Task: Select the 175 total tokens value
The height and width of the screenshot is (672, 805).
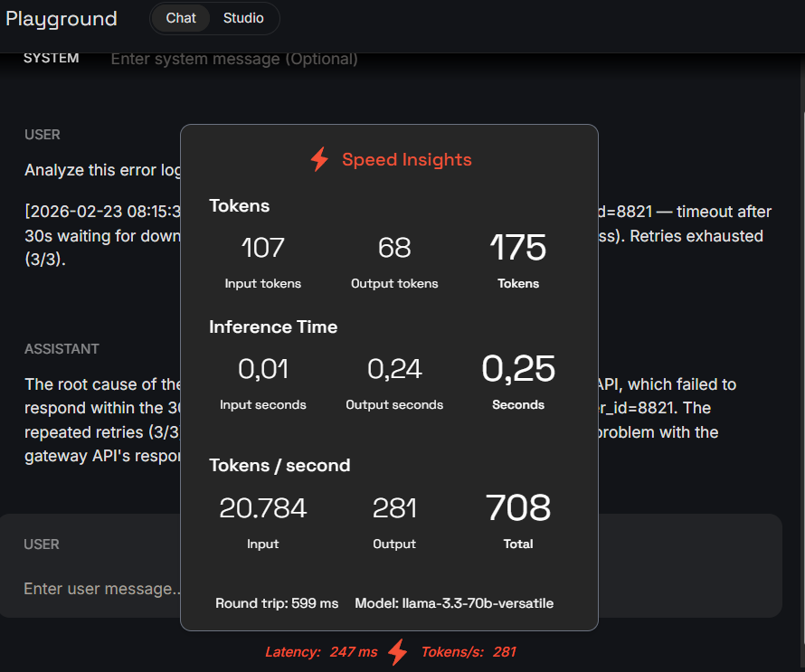Action: click(x=518, y=248)
